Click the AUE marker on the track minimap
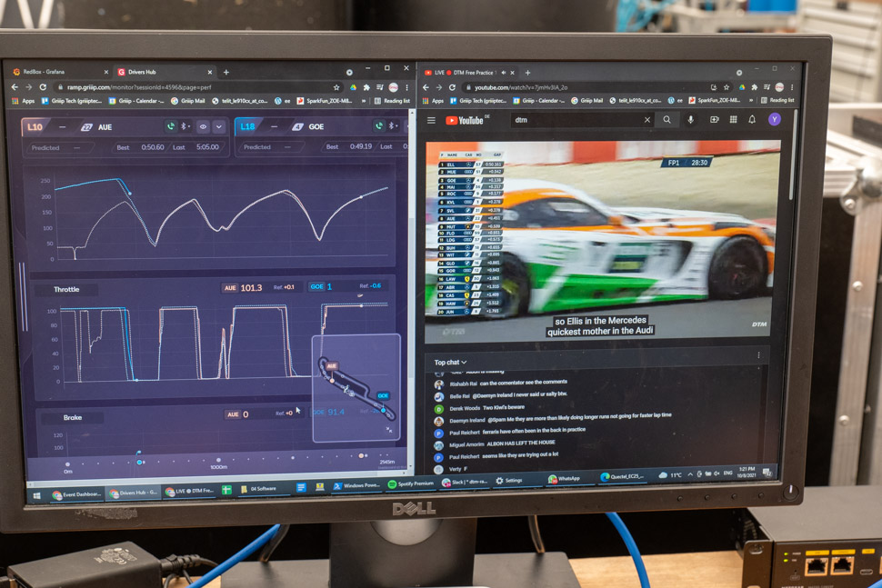The image size is (882, 588). click(x=331, y=366)
